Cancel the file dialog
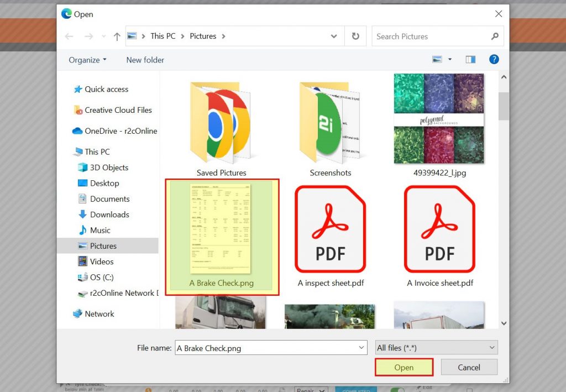The height and width of the screenshot is (392, 566). 469,367
